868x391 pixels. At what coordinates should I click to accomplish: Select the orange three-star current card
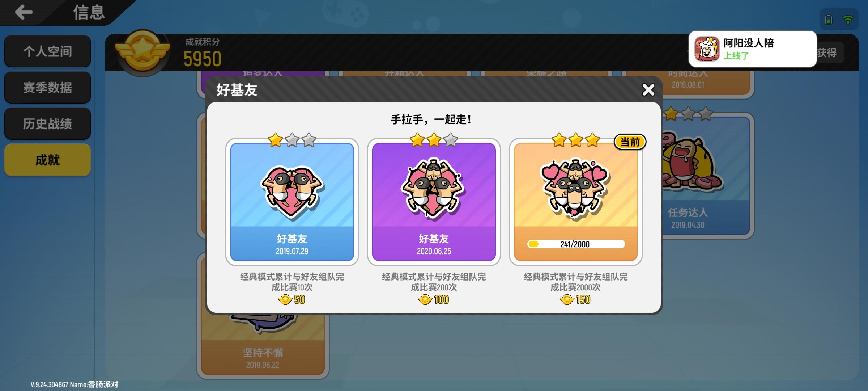pyautogui.click(x=575, y=202)
